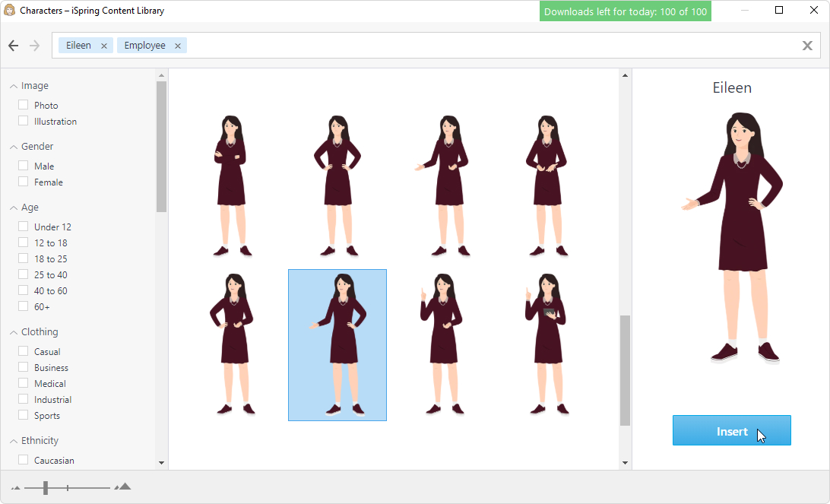Check the Under 12 age filter
The image size is (830, 504).
24,227
